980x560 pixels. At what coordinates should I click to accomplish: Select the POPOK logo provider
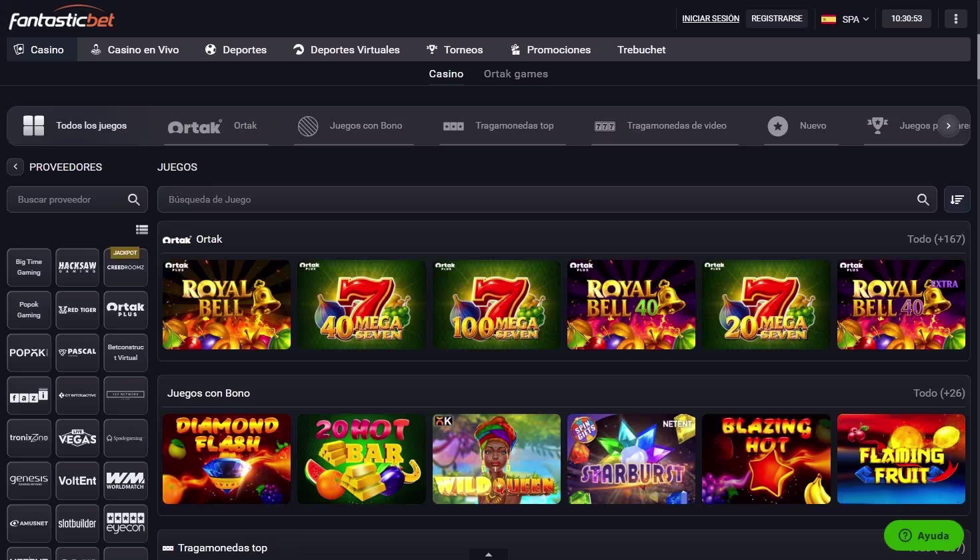[29, 353]
